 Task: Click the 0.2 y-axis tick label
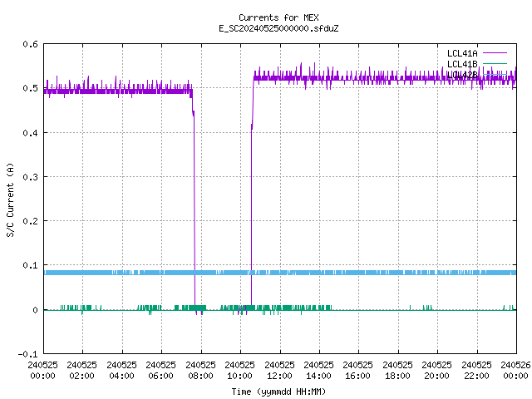pos(30,221)
